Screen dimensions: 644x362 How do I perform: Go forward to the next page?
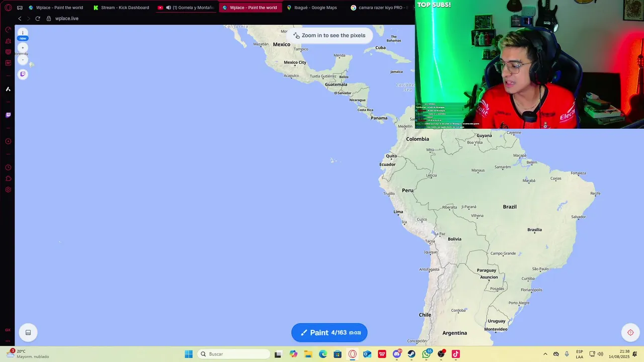pyautogui.click(x=28, y=19)
